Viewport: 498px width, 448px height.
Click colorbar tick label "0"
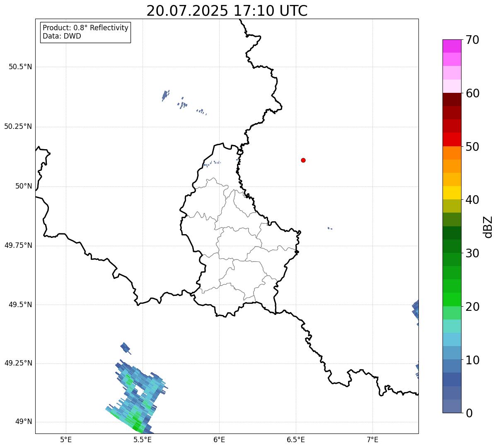click(469, 413)
